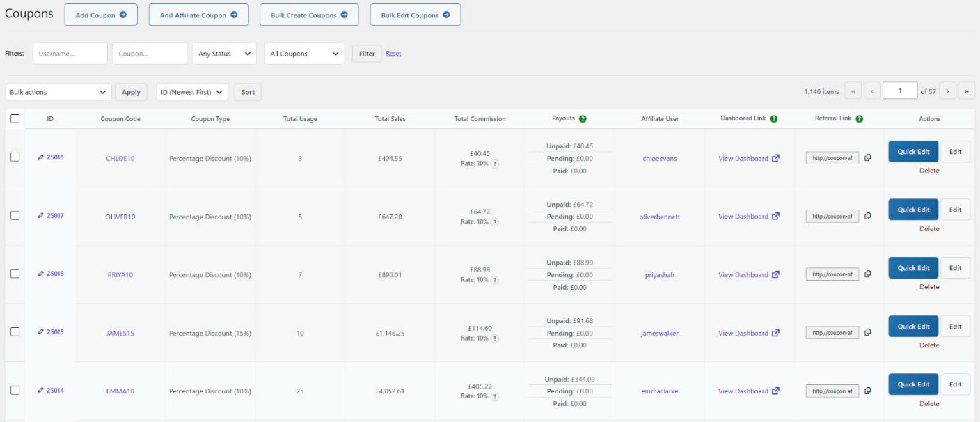This screenshot has height=422, width=980.
Task: Click Add Coupon button
Action: click(101, 15)
